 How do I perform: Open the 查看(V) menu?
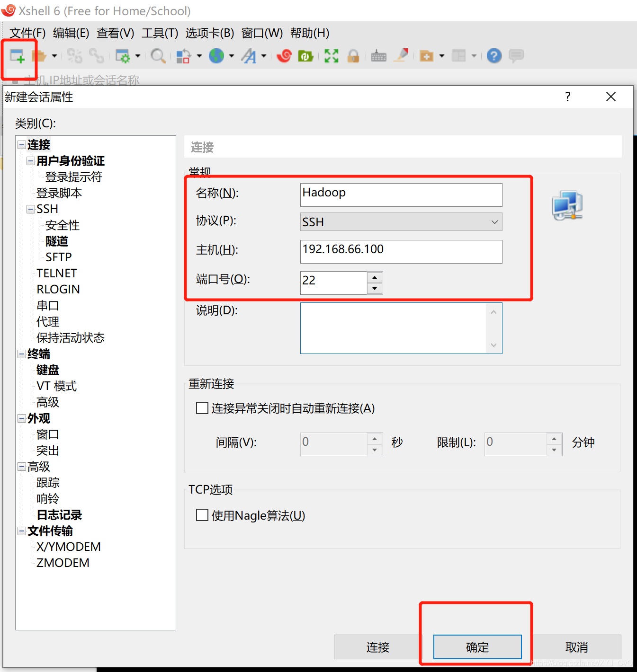(116, 33)
